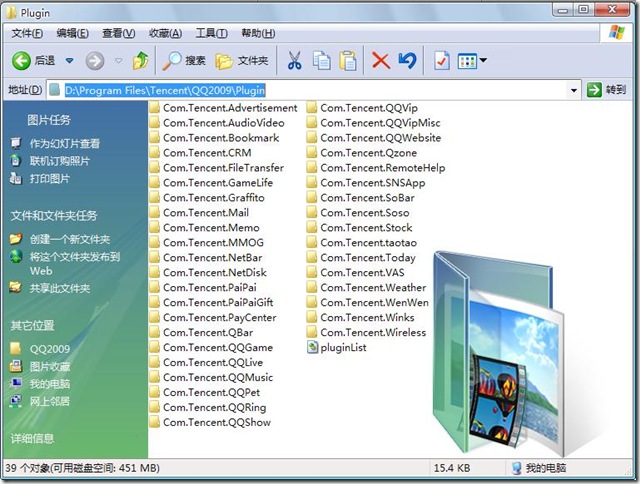Select Com.Tencent.AudioVideo folder icon
The image size is (640, 484).
[x=154, y=123]
